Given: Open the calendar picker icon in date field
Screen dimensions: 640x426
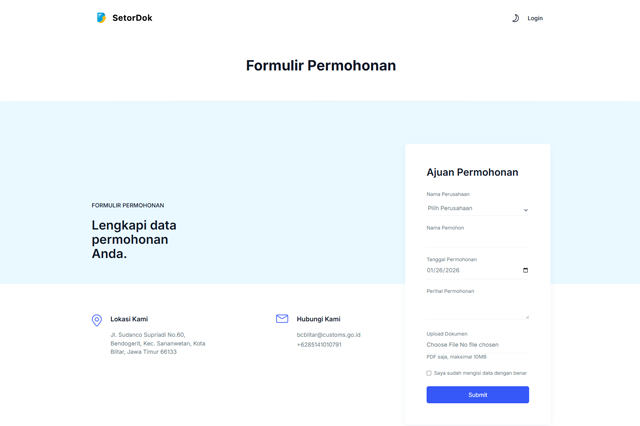Looking at the screenshot, I should pos(526,270).
